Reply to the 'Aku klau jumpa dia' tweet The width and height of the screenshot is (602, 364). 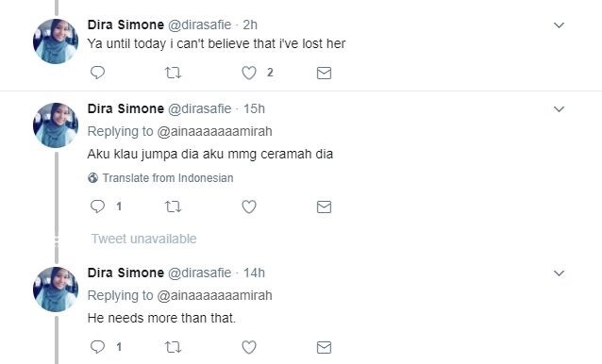(x=97, y=207)
